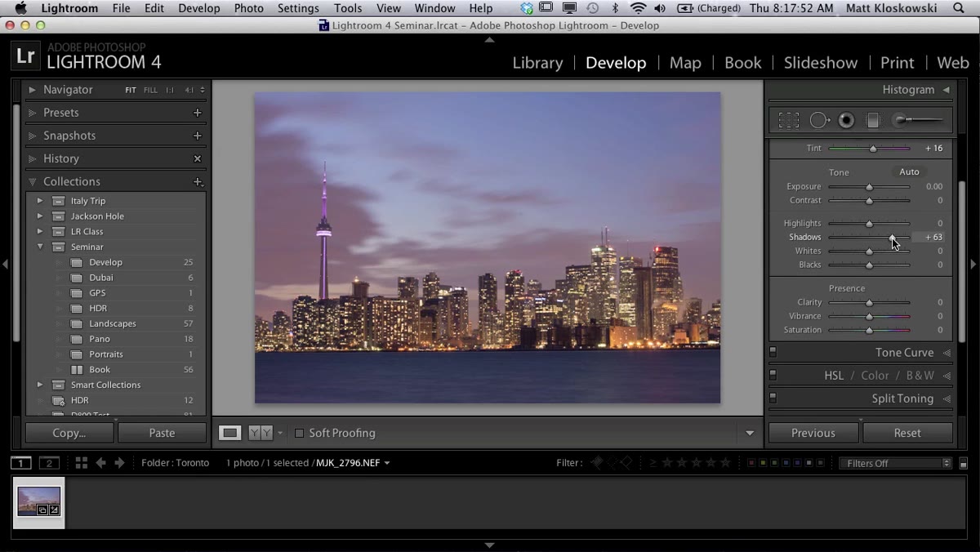Toggle the filter switch beside Filters Off
Screen dimensions: 980x552
[x=963, y=463]
